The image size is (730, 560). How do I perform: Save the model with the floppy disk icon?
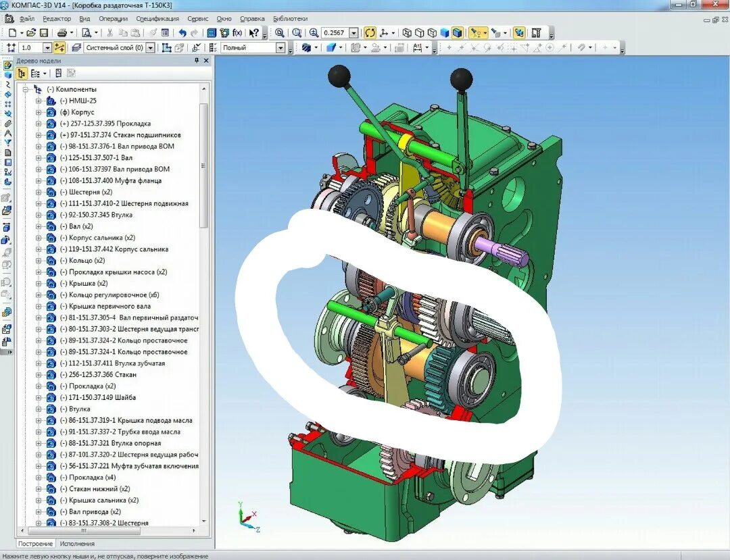pyautogui.click(x=44, y=33)
